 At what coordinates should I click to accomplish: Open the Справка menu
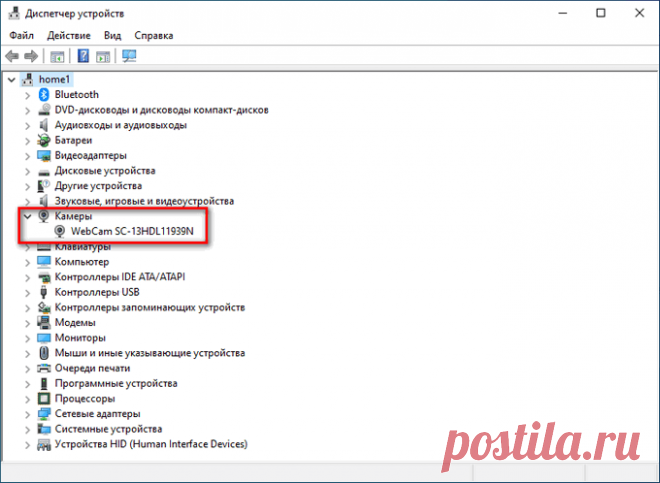[x=154, y=35]
